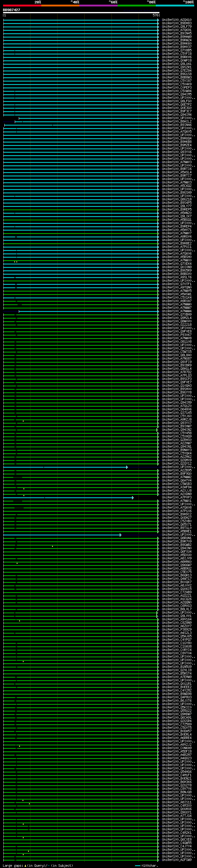Click hit label UniRef100_A2ZB95
This screenshot has width=197, height=868.
point(176,470)
